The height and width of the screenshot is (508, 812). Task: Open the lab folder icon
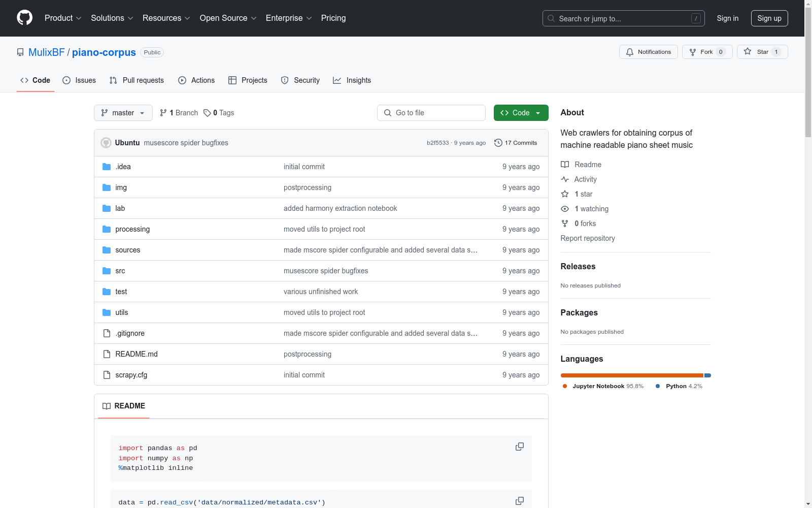pos(107,208)
